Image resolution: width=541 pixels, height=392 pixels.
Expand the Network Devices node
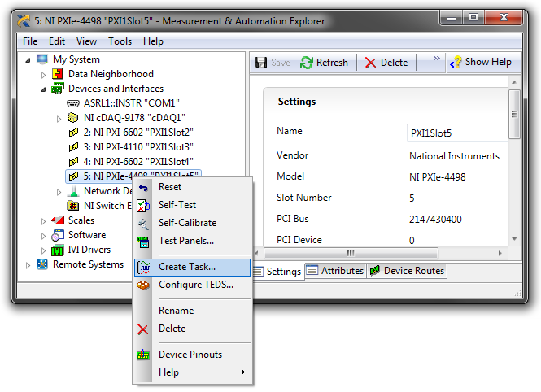59,192
